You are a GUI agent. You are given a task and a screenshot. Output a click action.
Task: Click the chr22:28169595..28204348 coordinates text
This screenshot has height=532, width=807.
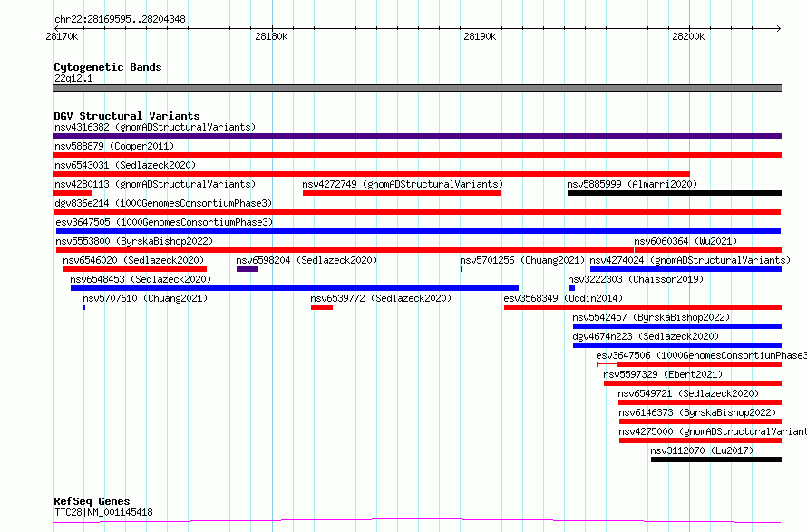(120, 20)
